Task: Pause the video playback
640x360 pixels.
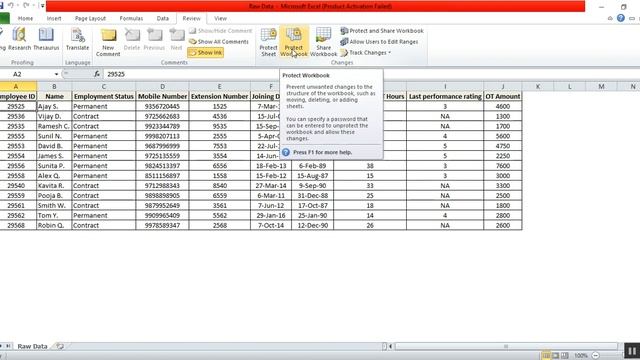Action: (632, 351)
